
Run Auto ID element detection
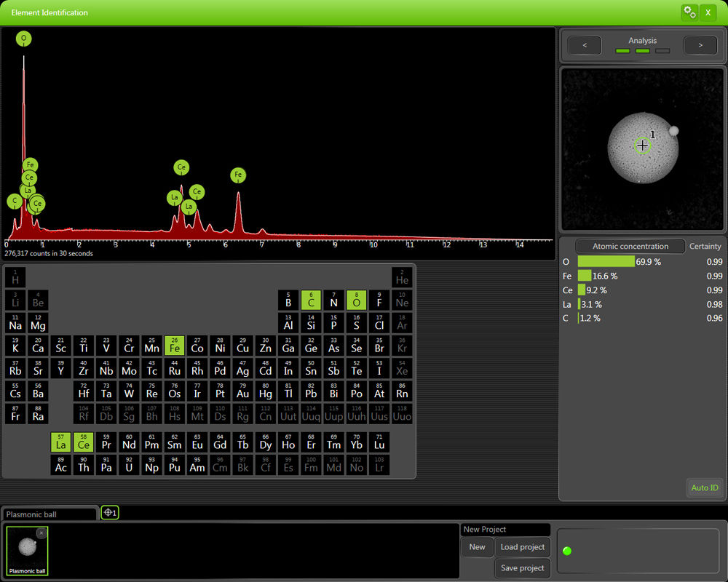[x=704, y=487]
